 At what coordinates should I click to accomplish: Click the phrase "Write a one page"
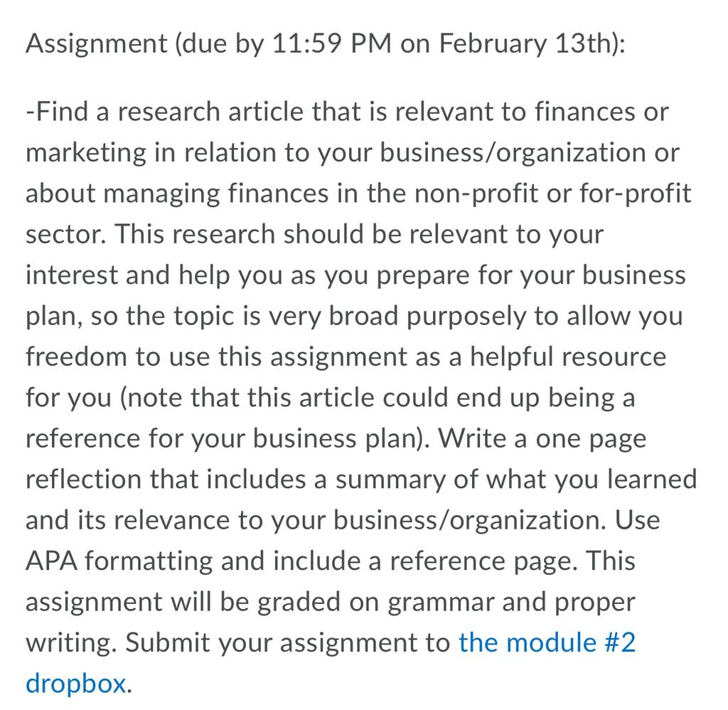point(542,440)
